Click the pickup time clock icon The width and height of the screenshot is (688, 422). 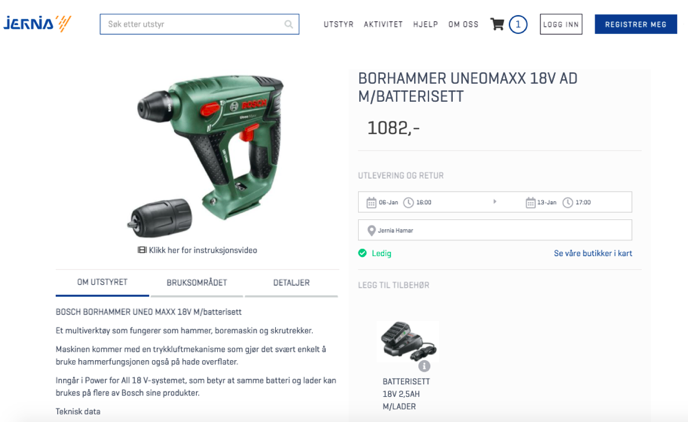pos(408,202)
